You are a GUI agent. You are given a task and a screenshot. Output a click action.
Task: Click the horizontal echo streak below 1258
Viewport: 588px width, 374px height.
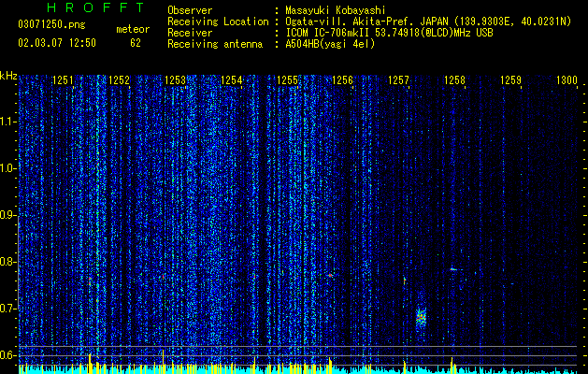(455, 269)
